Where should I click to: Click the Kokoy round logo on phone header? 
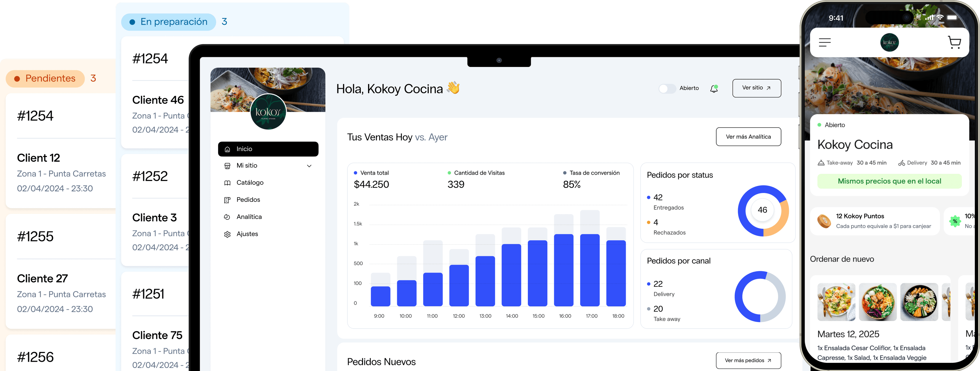click(889, 42)
